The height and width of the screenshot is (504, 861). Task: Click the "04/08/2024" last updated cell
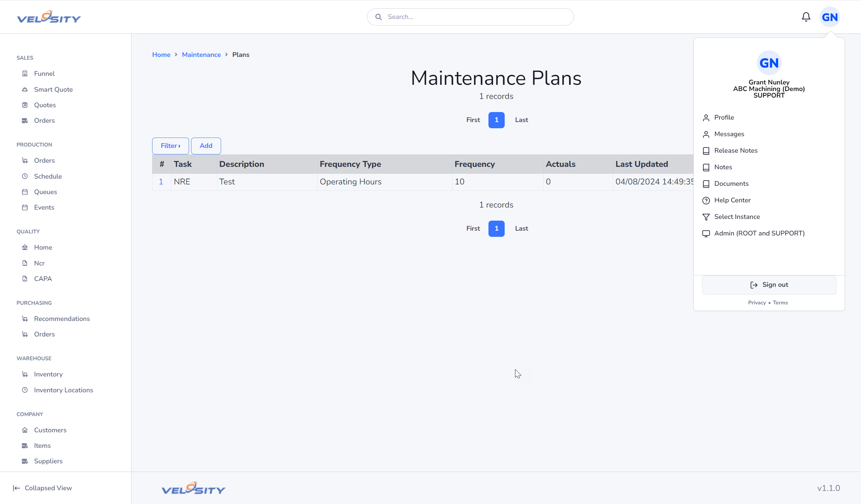pos(653,182)
